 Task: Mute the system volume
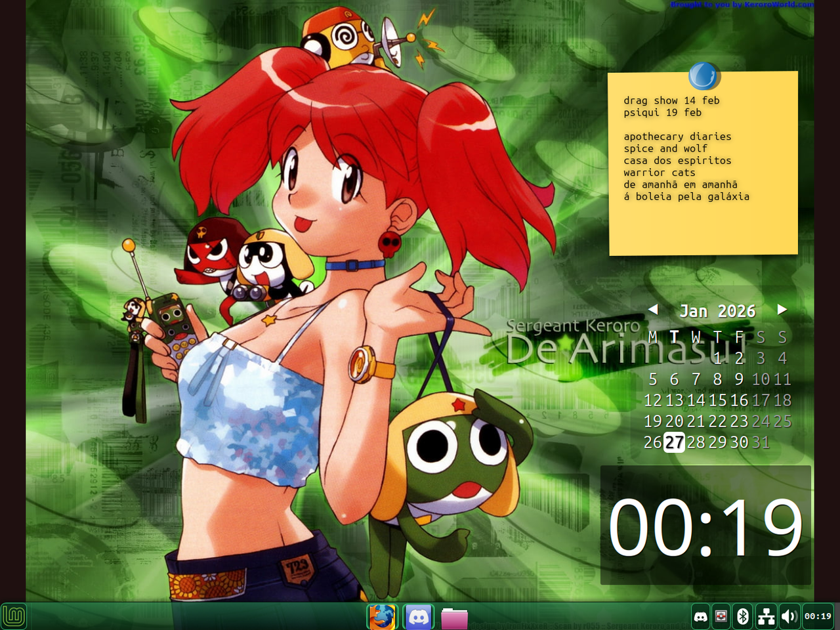click(789, 616)
